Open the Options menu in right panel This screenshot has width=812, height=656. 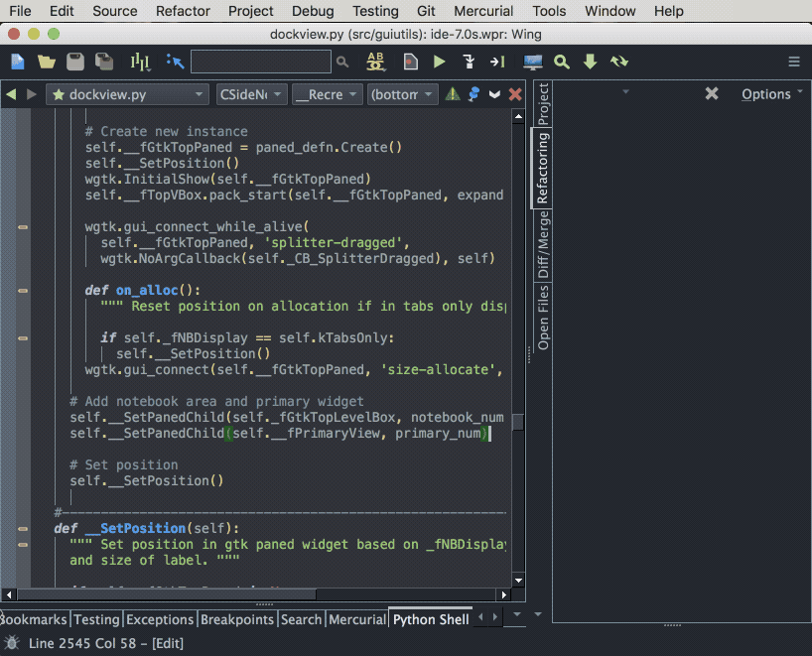click(771, 94)
